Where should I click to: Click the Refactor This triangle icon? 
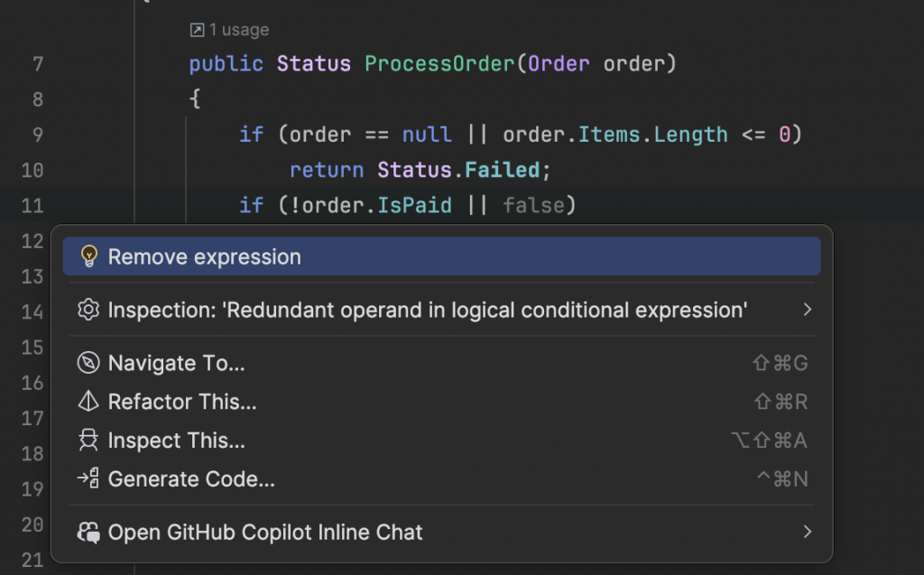[88, 402]
